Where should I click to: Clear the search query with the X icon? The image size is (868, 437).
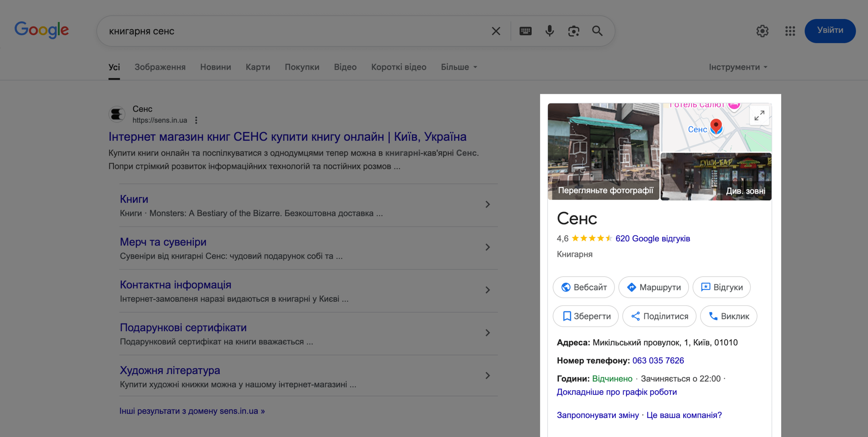(496, 31)
